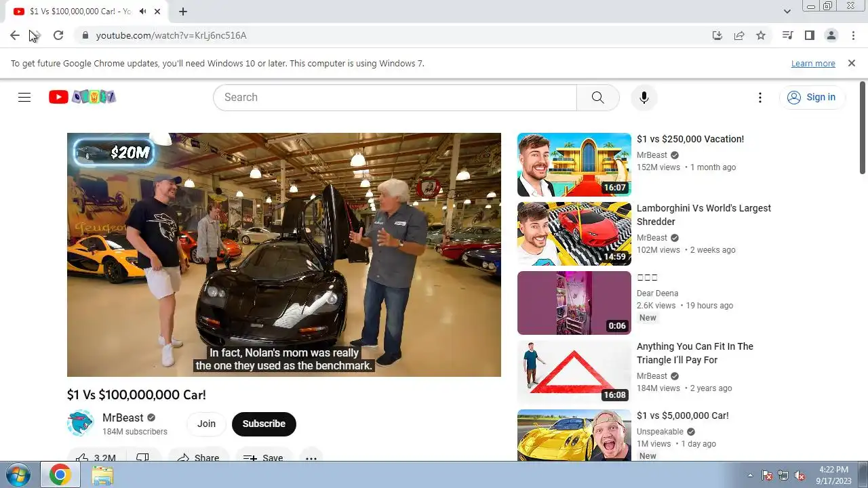Expand the tab search chevron
Viewport: 868px width, 488px height.
point(787,12)
